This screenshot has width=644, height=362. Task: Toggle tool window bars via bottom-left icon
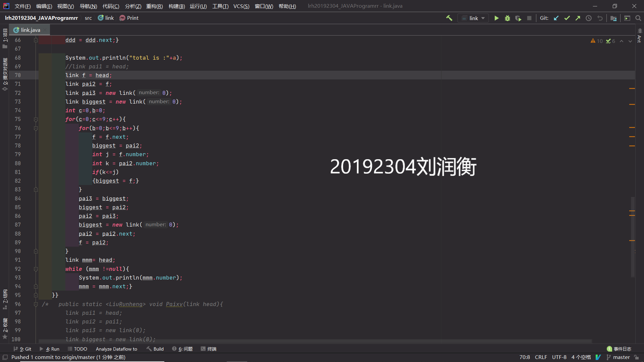click(x=5, y=357)
